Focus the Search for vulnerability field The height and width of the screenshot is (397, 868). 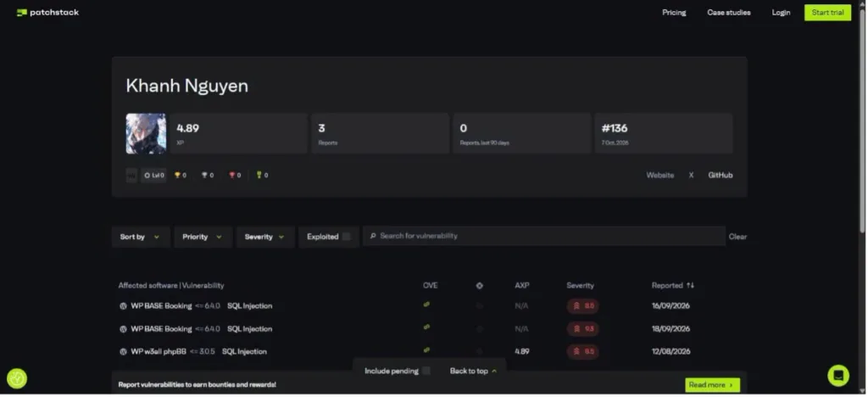tap(544, 236)
